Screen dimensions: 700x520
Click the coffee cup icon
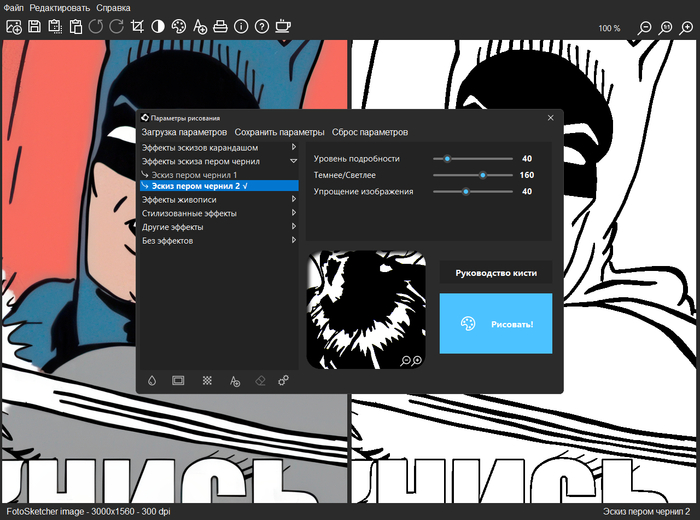point(283,26)
